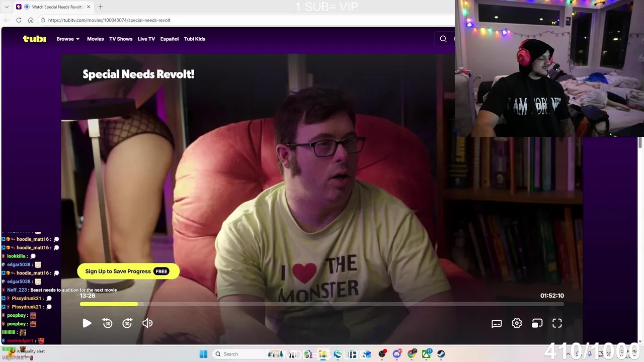Play the paused movie
This screenshot has width=644, height=362.
coord(87,323)
